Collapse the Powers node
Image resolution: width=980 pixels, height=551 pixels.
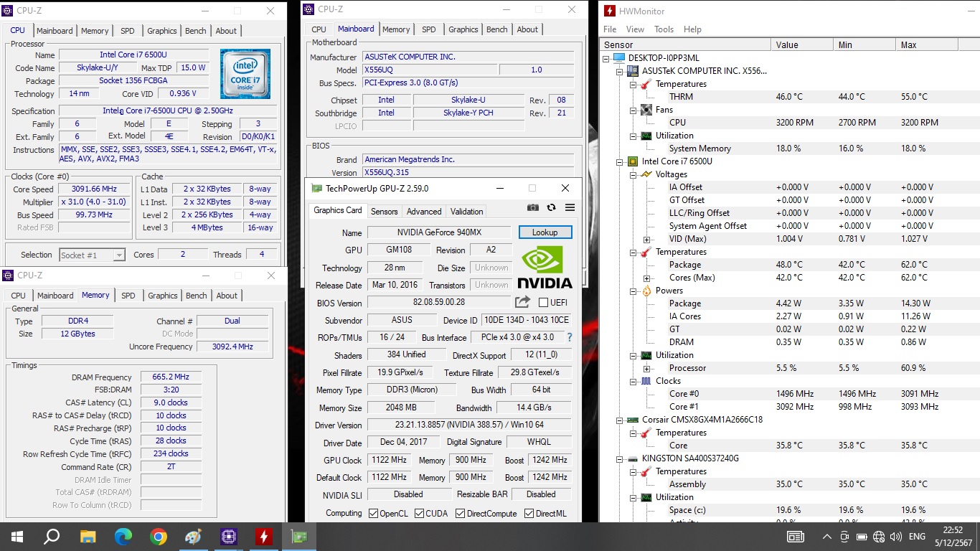[x=633, y=291]
